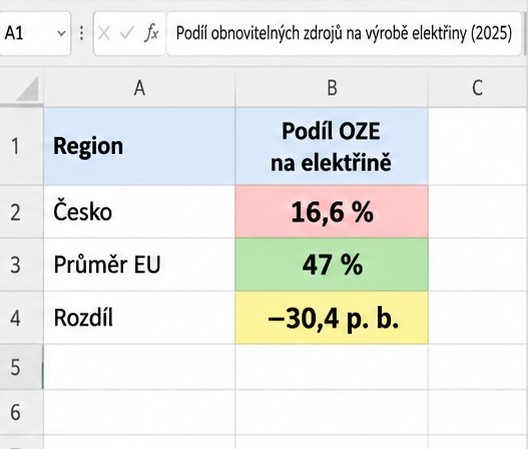This screenshot has height=449, width=528.
Task: Select the Region header cell
Action: 139,146
